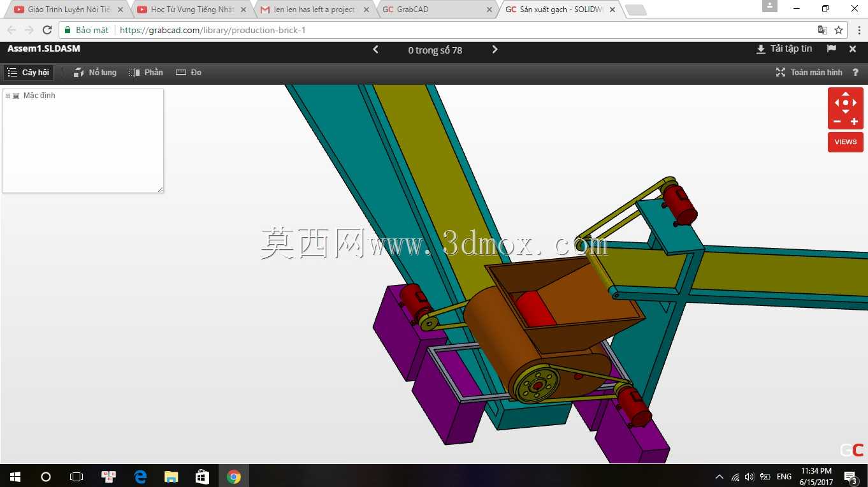Open Task View on taskbar
Screen dimensions: 868x487
76,476
